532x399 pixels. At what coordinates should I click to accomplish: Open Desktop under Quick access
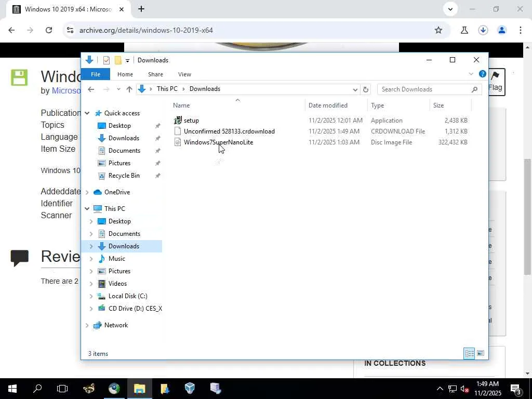click(119, 126)
